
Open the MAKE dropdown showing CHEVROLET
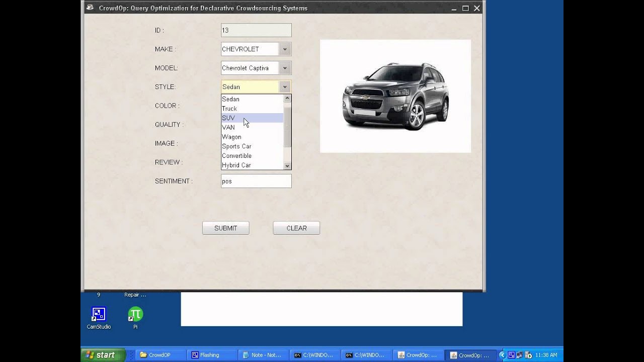tap(256, 49)
